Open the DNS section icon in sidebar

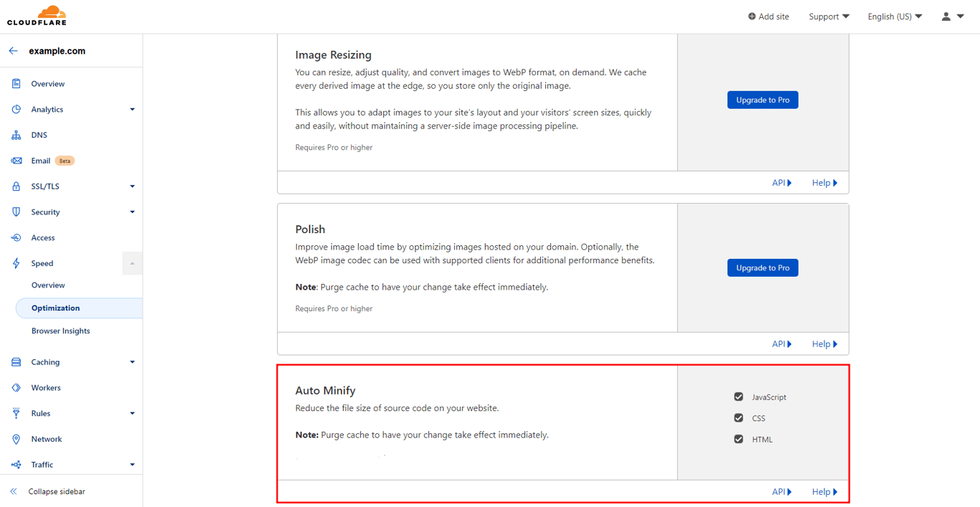click(x=14, y=135)
